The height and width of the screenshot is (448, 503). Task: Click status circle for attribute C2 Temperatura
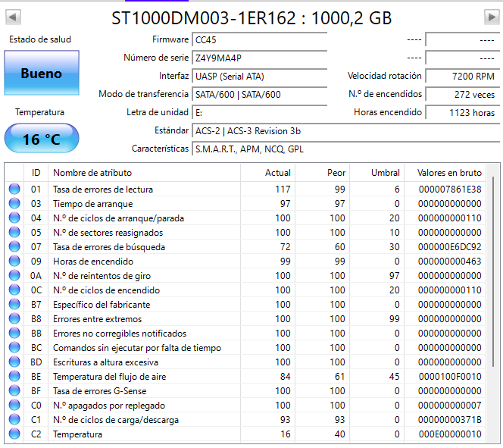14,434
